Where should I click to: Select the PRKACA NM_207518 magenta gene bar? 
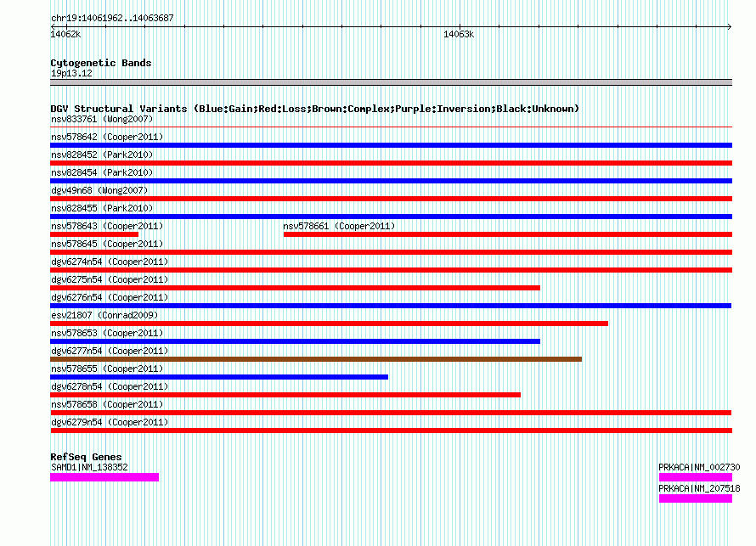(696, 498)
